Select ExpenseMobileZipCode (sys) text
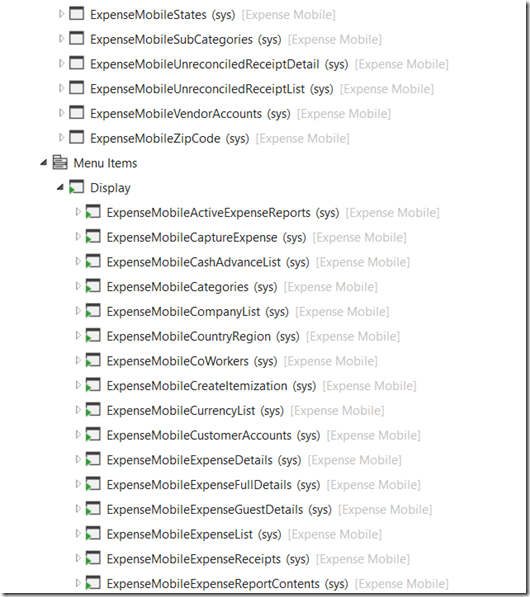 170,139
